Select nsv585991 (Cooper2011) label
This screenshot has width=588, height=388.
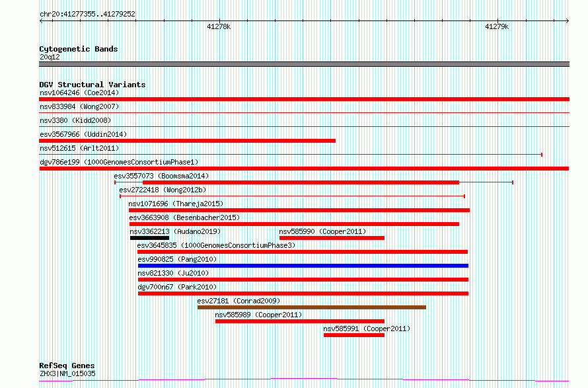point(367,329)
